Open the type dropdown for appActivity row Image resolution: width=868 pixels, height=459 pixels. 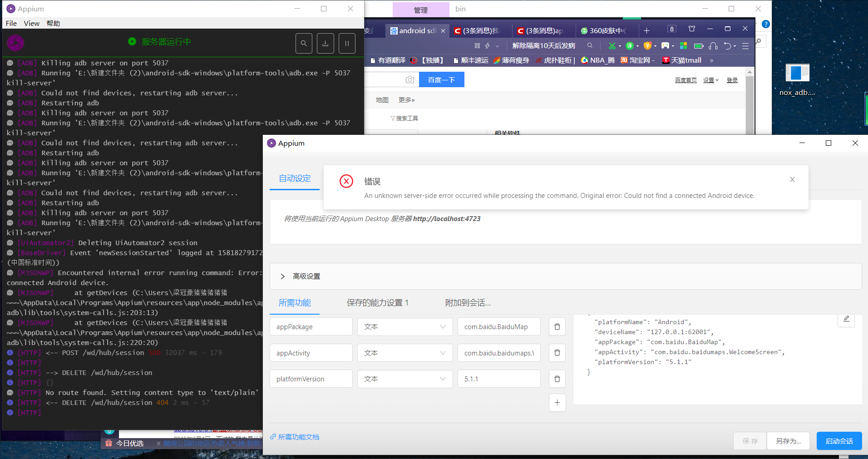point(405,353)
